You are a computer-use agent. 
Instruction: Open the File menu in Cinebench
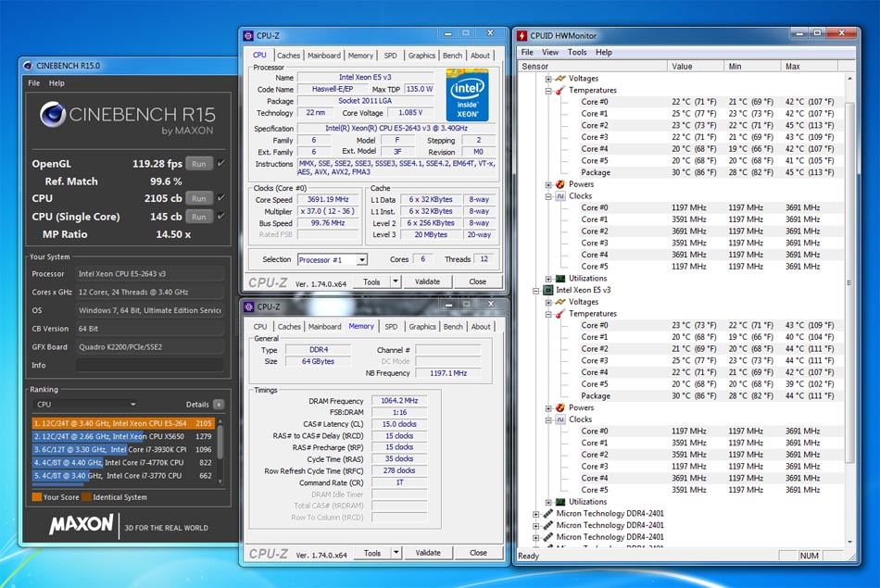(33, 83)
